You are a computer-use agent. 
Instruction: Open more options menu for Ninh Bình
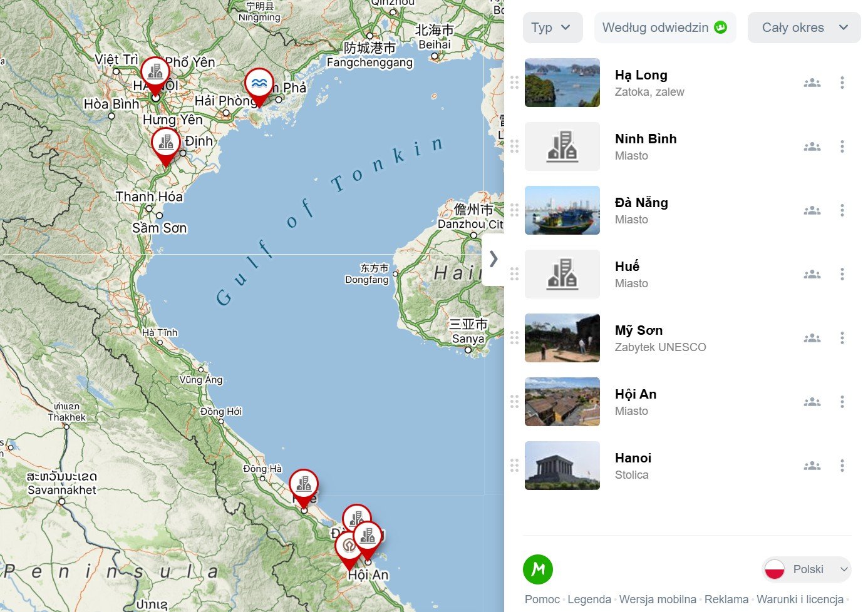(x=842, y=146)
